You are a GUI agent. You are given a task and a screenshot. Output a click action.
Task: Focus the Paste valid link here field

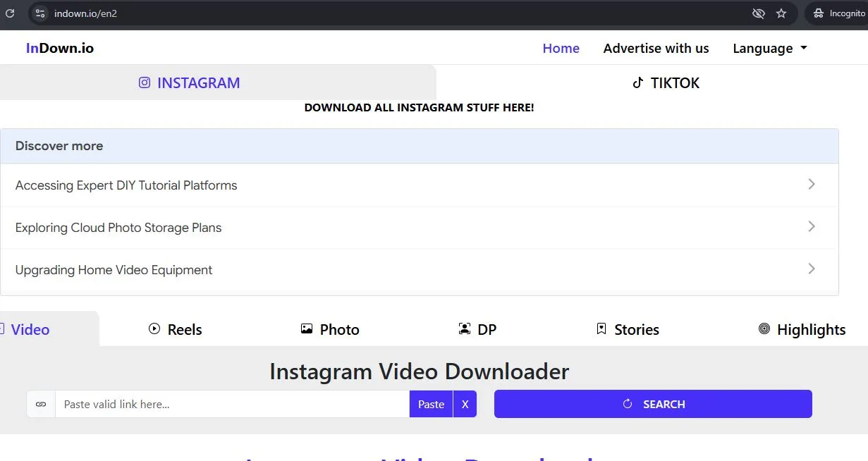(x=233, y=404)
